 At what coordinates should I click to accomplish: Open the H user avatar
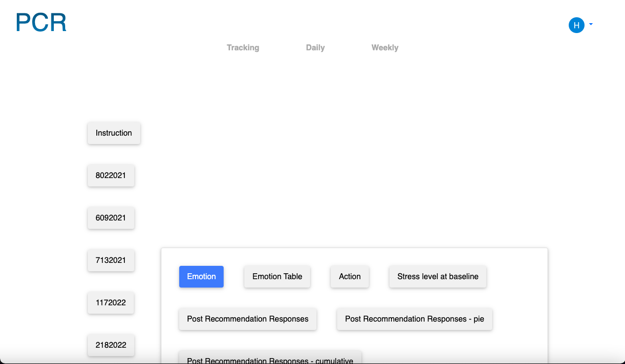577,25
